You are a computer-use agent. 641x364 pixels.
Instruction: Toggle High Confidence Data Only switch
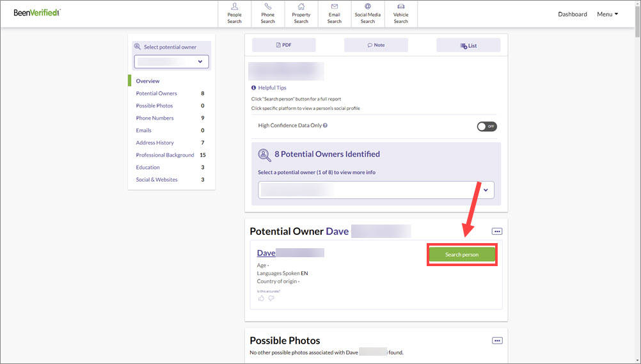(487, 127)
